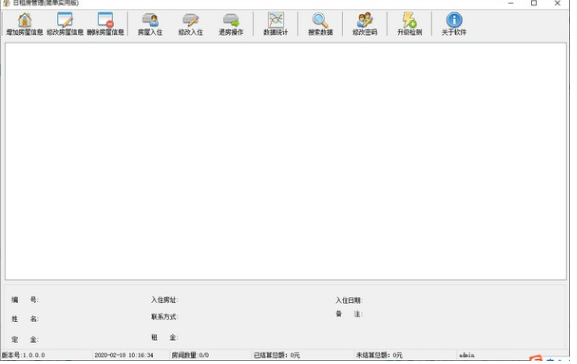Click the 编号 label in details panel

(25, 300)
